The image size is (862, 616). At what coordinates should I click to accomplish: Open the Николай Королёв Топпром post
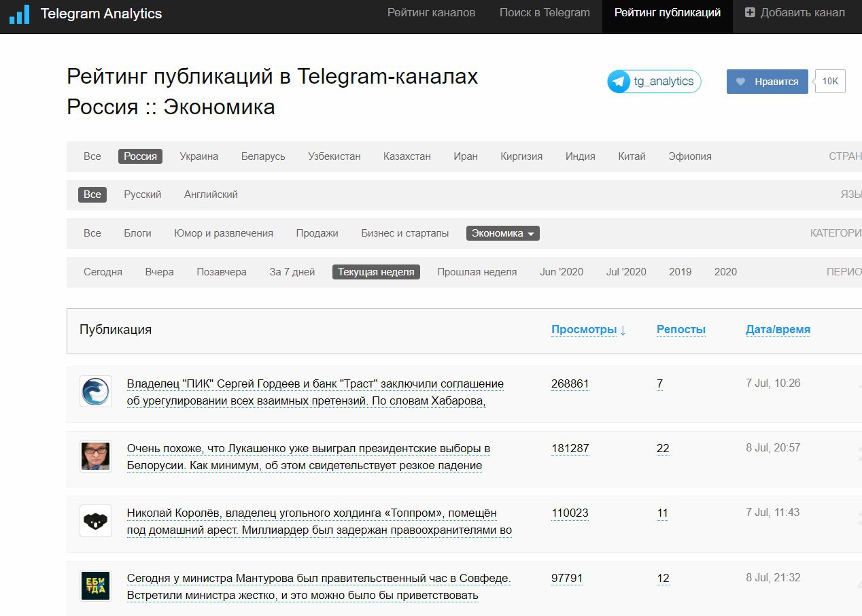(320, 521)
